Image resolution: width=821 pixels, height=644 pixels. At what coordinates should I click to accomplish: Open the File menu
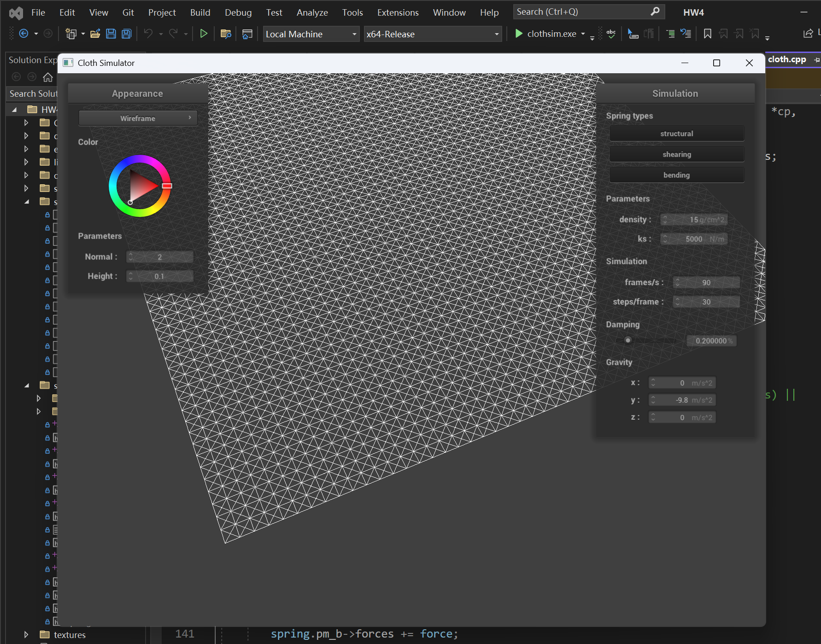pyautogui.click(x=38, y=12)
